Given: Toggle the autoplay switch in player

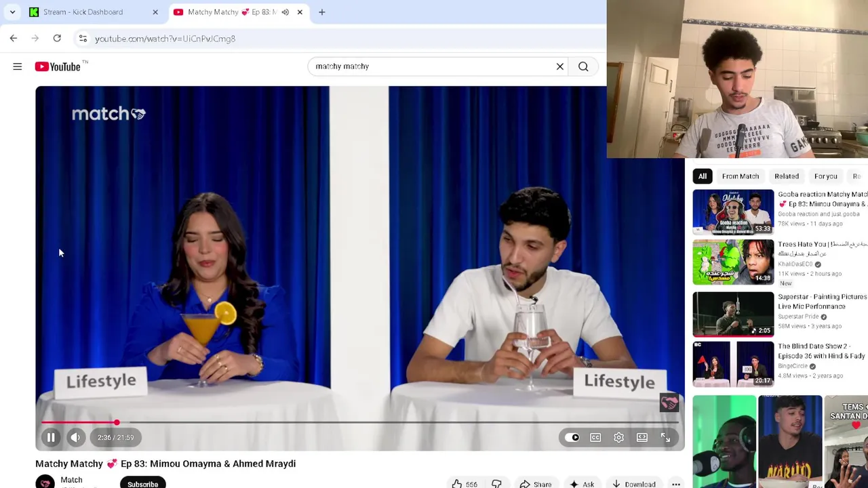Looking at the screenshot, I should (572, 437).
